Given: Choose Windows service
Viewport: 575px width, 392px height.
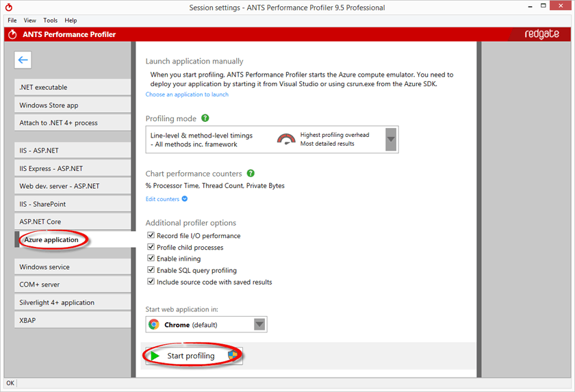Looking at the screenshot, I should (73, 267).
